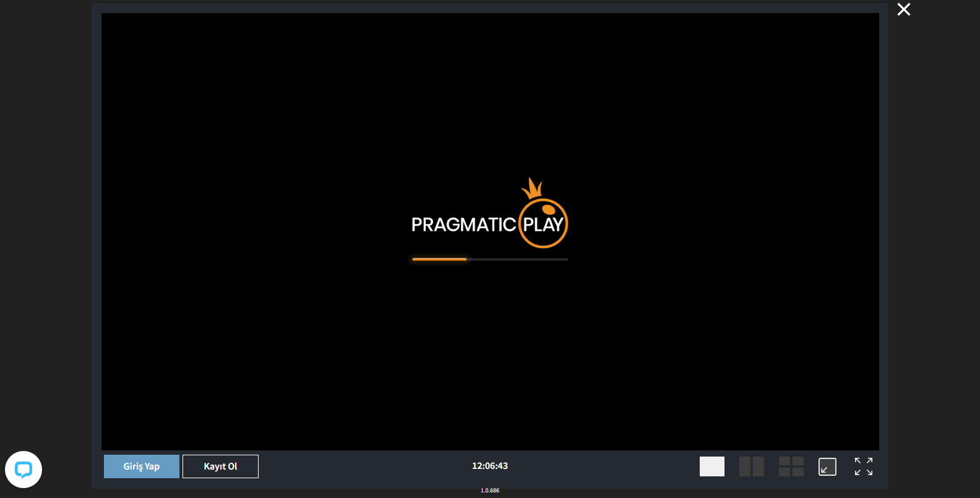Image resolution: width=980 pixels, height=498 pixels.
Task: Click the orange crown on the logo
Action: (x=531, y=188)
